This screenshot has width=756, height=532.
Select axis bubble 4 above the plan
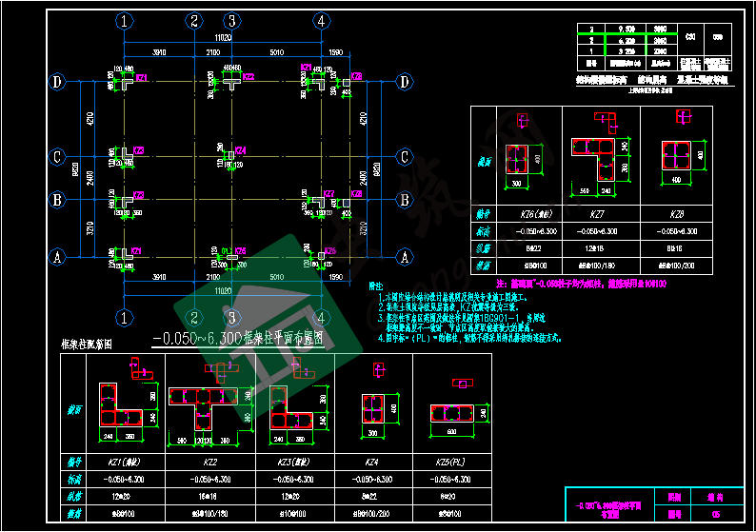coord(323,20)
